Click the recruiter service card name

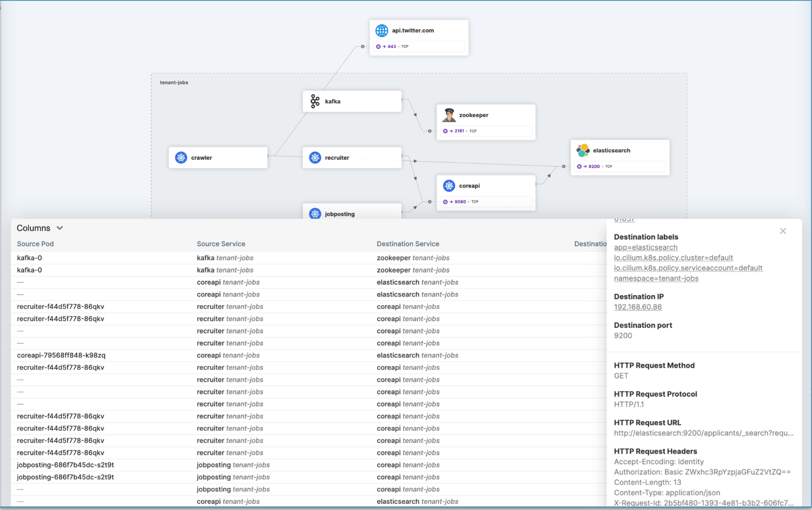pos(337,158)
